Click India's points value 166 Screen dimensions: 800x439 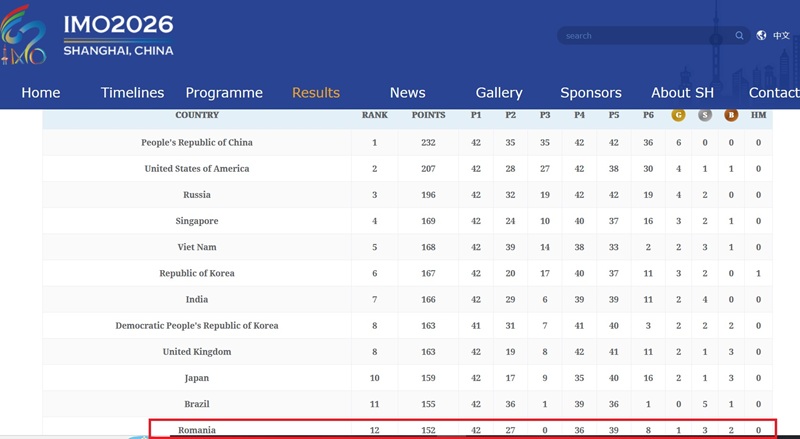pos(429,299)
